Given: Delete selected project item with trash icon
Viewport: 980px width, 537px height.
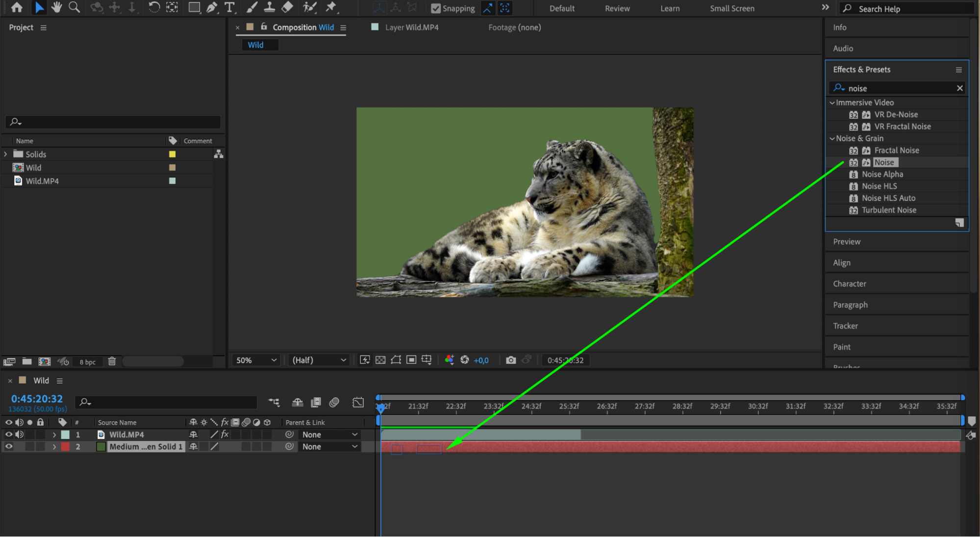Looking at the screenshot, I should 112,361.
